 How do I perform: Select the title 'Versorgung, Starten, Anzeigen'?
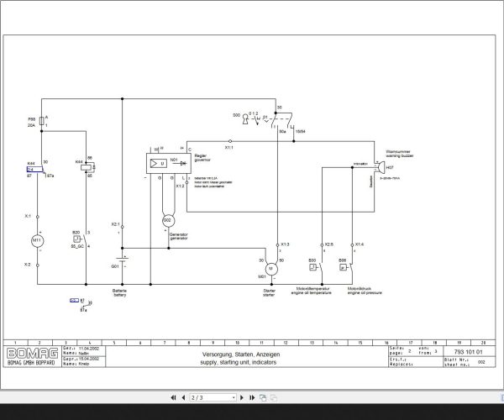pyautogui.click(x=241, y=354)
